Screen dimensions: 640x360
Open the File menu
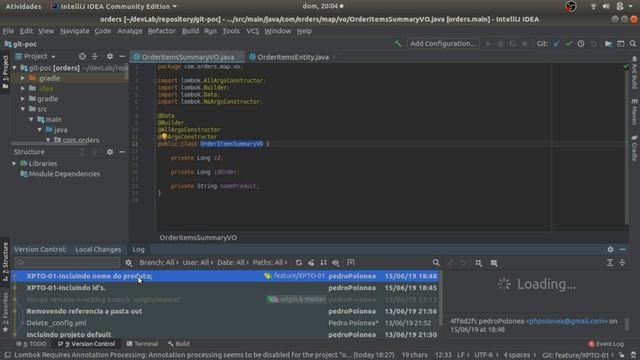tap(8, 31)
